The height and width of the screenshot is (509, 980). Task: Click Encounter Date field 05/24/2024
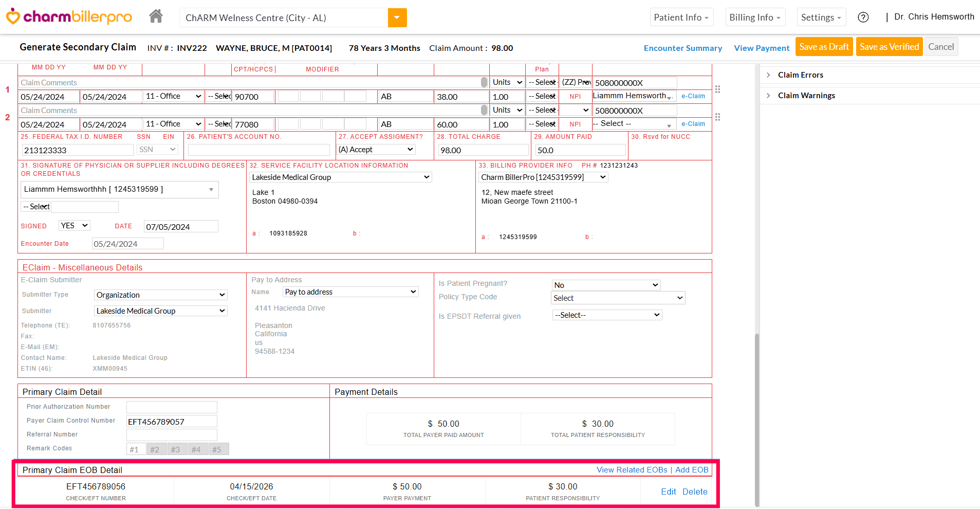(x=128, y=244)
